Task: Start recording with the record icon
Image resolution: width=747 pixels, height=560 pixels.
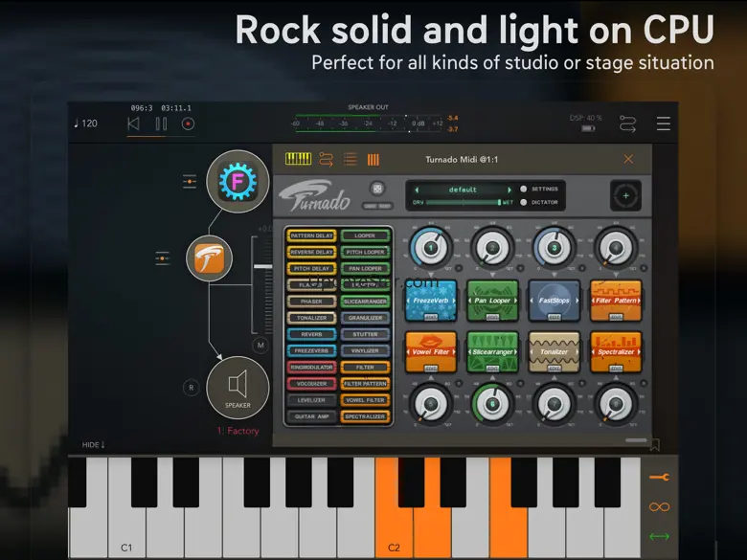Action: pos(188,123)
